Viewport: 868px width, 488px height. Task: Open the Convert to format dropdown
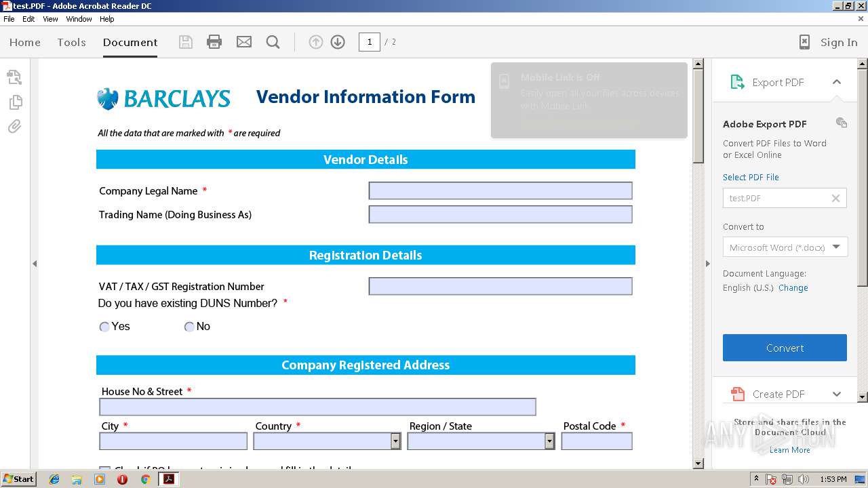coord(785,247)
